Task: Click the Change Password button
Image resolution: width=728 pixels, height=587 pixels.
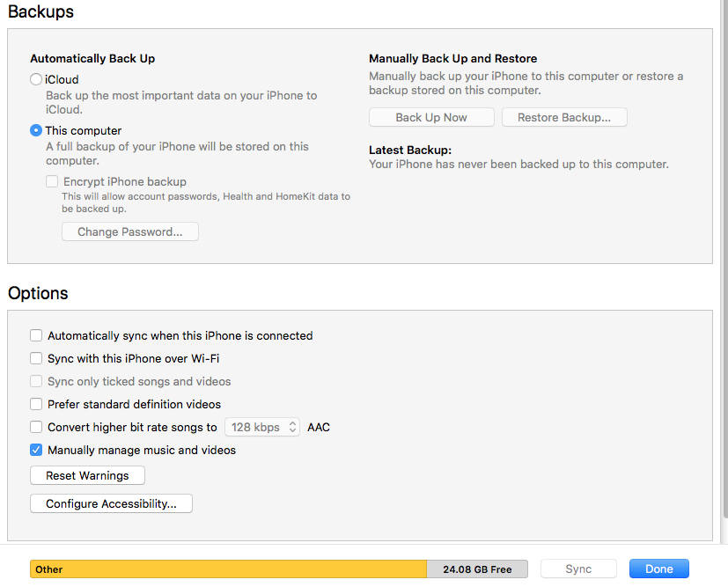Action: (130, 231)
